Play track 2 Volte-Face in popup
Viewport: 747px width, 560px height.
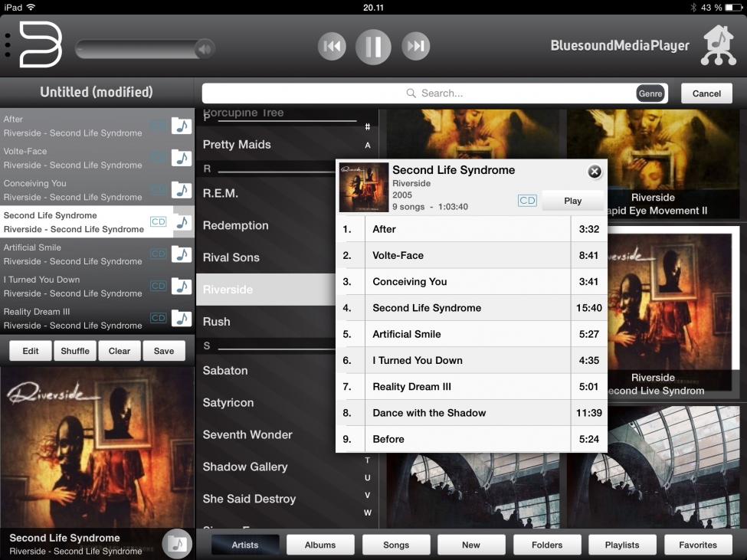pos(472,255)
